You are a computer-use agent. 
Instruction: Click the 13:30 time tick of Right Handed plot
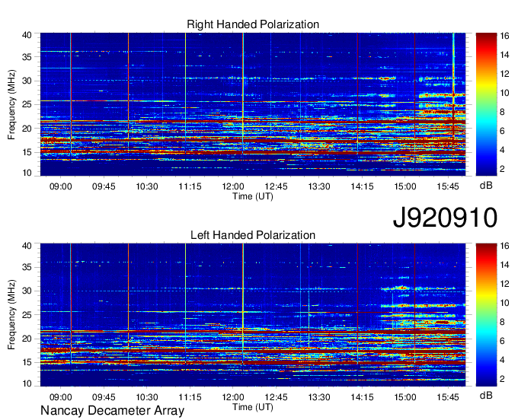319,186
